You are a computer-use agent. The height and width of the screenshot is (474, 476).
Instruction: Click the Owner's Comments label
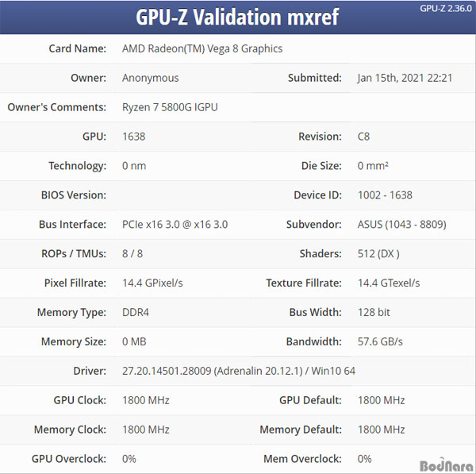point(57,107)
